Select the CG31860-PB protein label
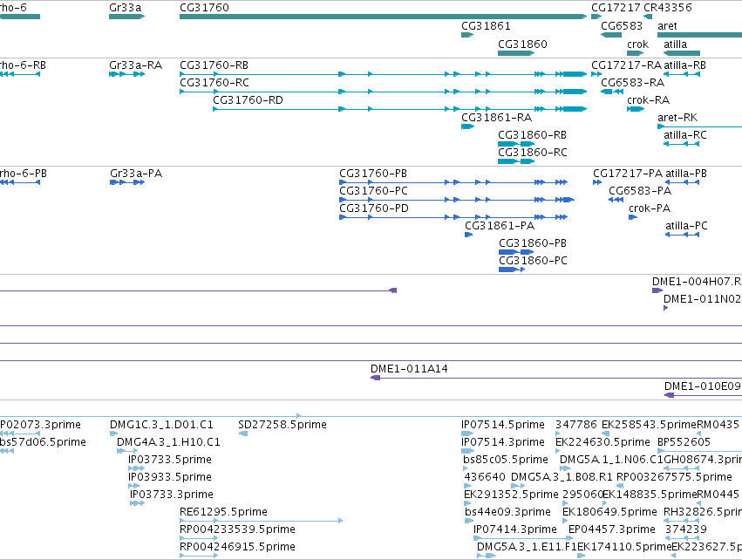This screenshot has height=560, width=742. point(533,242)
